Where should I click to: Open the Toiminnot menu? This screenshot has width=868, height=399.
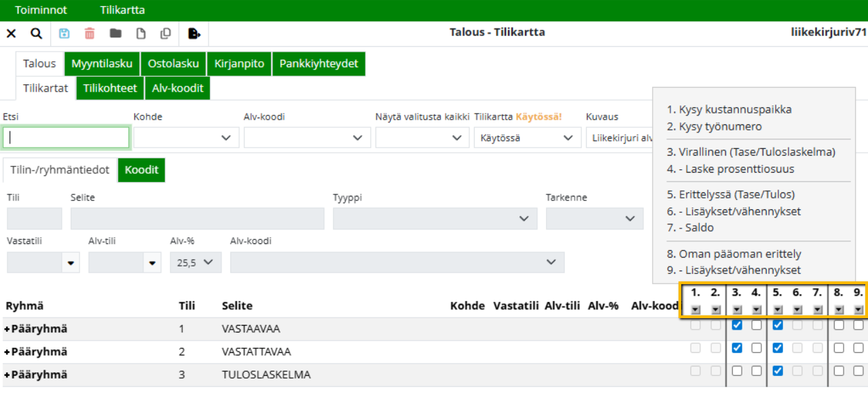(x=41, y=10)
